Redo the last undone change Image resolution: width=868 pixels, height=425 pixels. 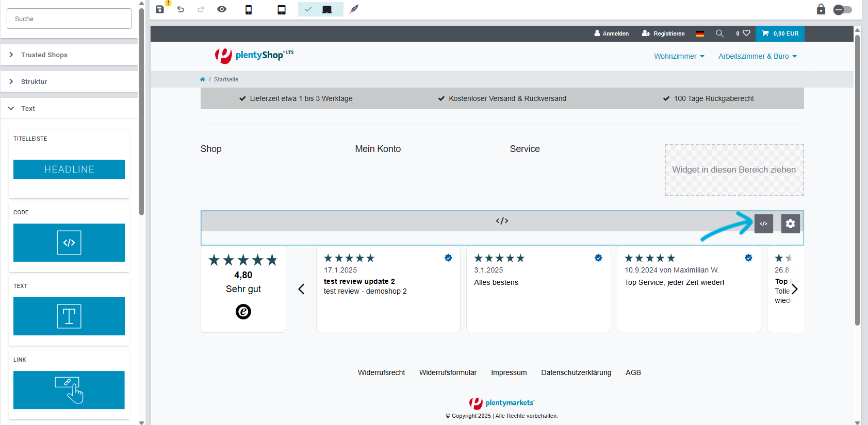(x=201, y=9)
